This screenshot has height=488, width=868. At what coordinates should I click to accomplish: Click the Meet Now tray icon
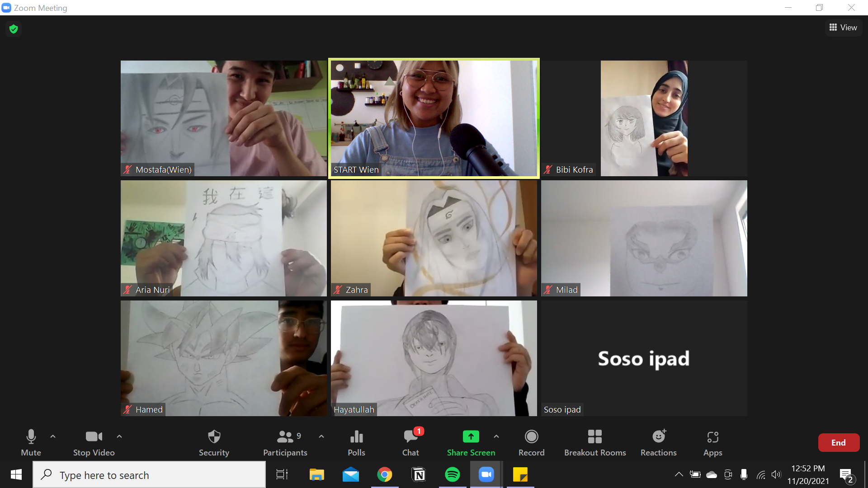point(728,475)
